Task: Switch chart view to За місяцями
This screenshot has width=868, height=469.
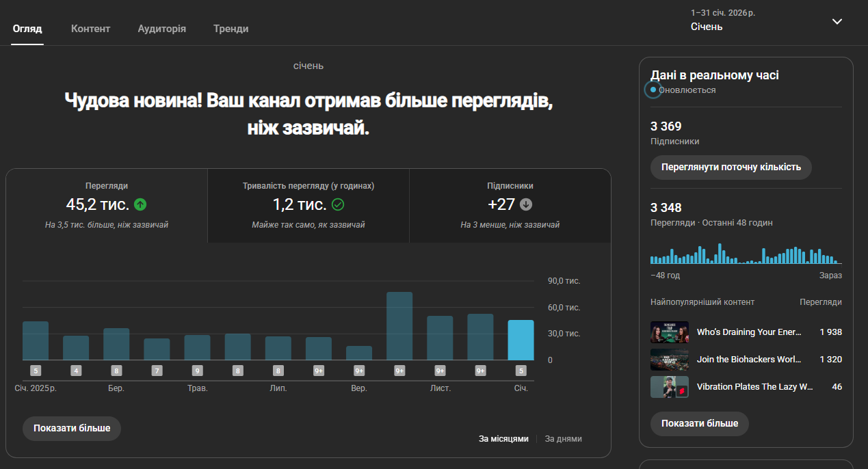Action: pos(503,439)
